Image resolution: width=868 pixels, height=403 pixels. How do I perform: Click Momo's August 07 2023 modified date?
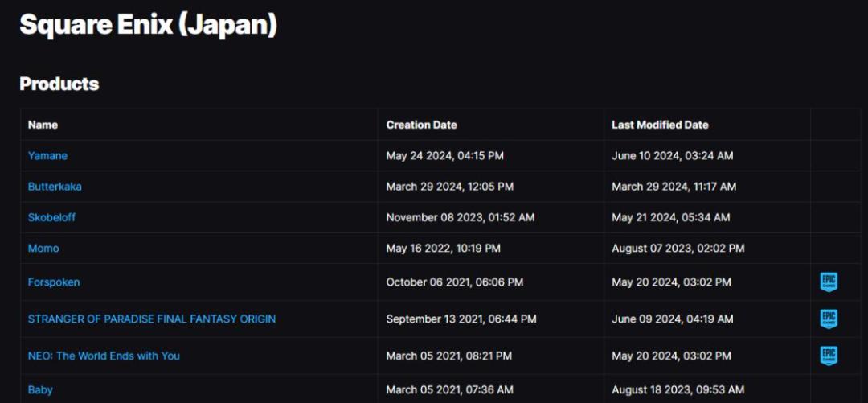click(678, 249)
